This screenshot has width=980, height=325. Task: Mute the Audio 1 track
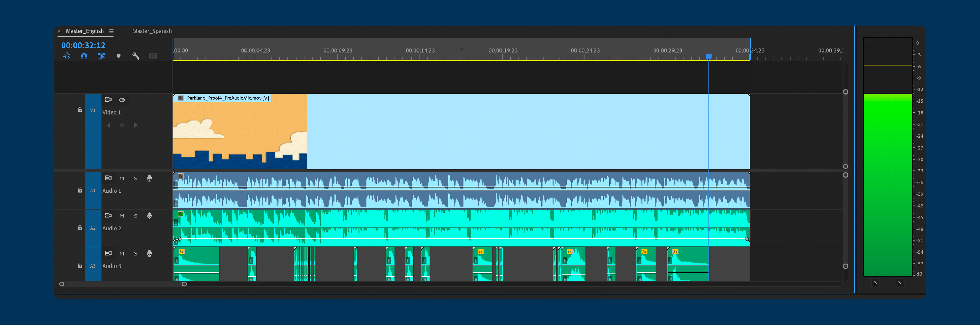[122, 178]
